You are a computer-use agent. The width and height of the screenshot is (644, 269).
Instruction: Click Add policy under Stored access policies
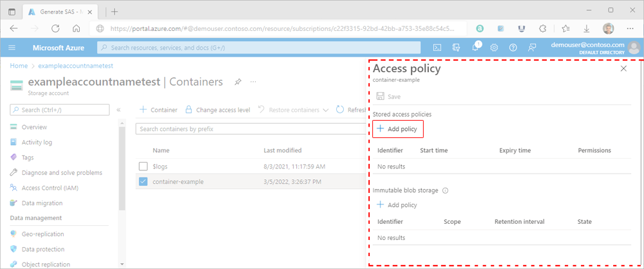(x=397, y=129)
